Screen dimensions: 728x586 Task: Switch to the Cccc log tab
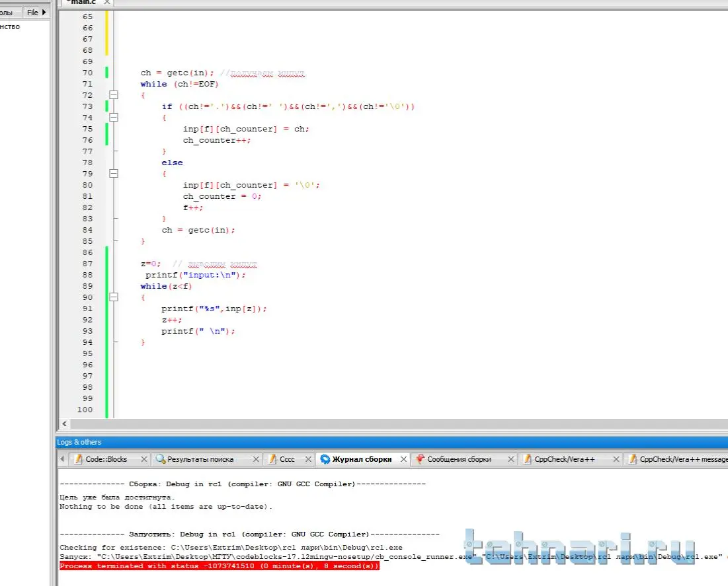(x=287, y=459)
